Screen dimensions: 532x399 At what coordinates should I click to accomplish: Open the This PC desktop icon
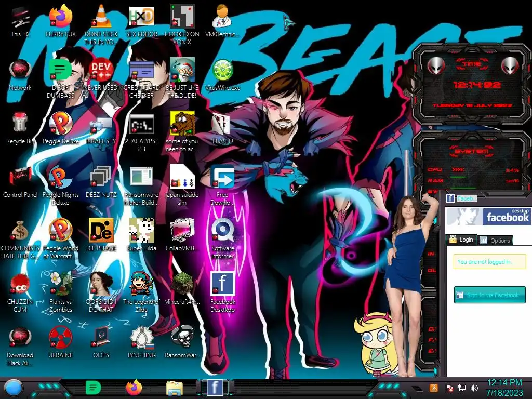point(20,17)
